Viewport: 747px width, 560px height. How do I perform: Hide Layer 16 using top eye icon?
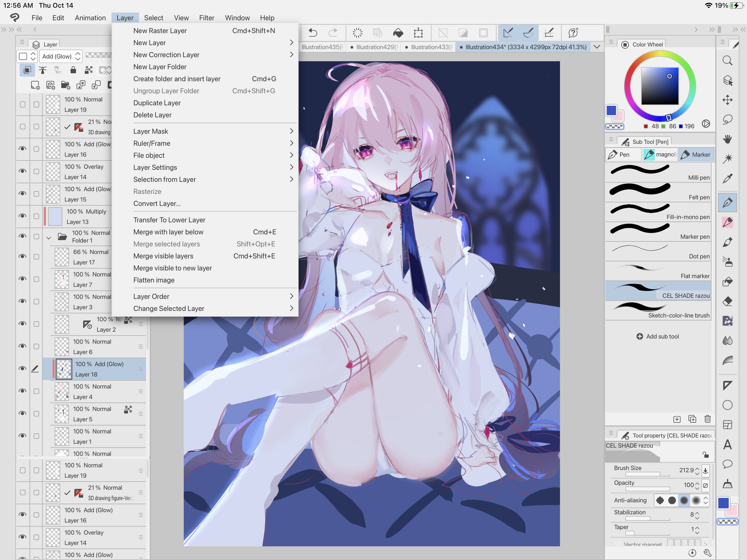(22, 149)
